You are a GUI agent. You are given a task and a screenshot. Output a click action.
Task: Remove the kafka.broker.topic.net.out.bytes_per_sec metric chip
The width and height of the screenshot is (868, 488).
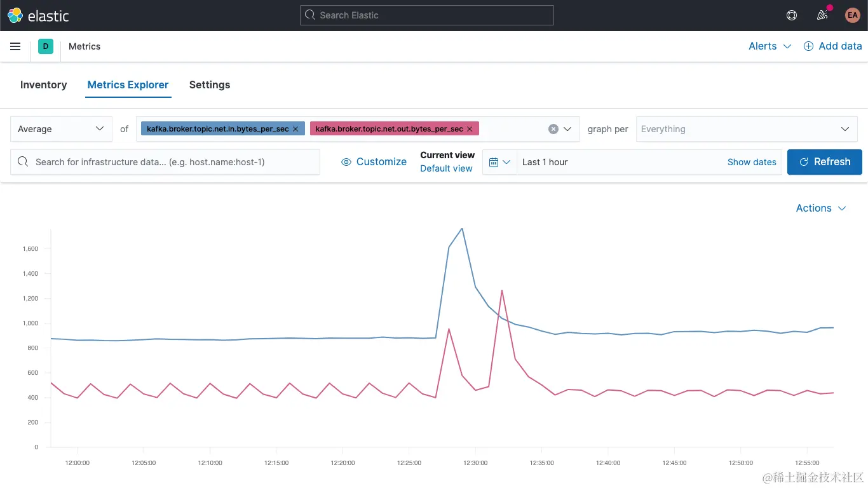click(469, 128)
